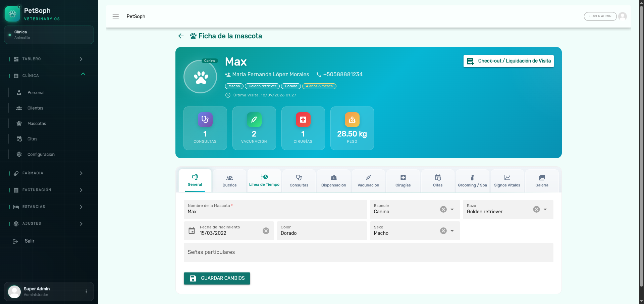
Task: Expand the Farmacia section chevron
Action: tap(81, 173)
